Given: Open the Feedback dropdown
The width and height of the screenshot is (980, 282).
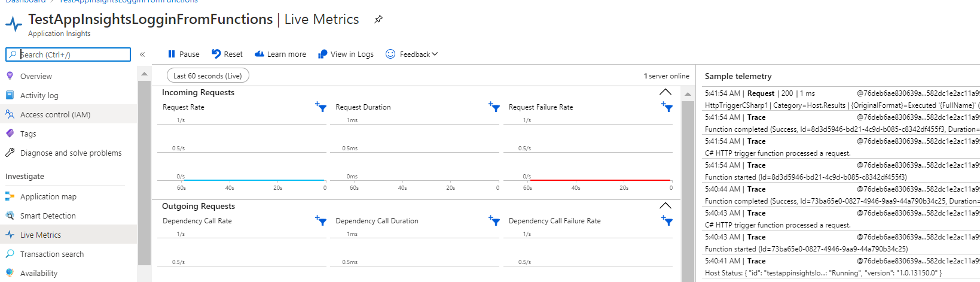Looking at the screenshot, I should pyautogui.click(x=412, y=54).
